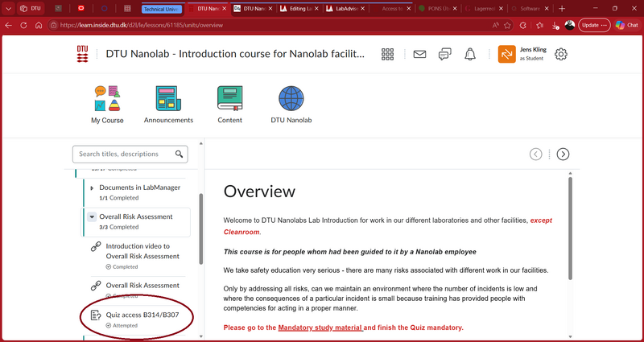The height and width of the screenshot is (342, 644).
Task: Open the Copilot Chat button
Action: point(626,25)
